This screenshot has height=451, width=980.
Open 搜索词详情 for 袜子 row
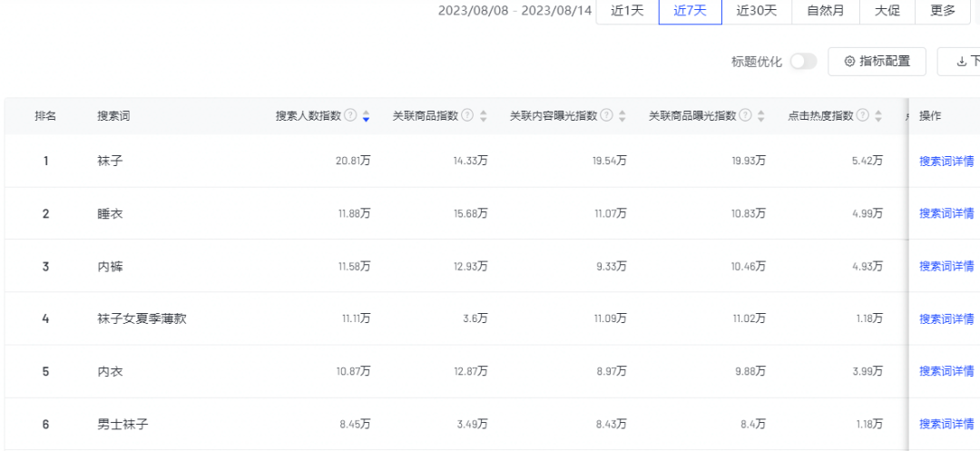pyautogui.click(x=946, y=162)
